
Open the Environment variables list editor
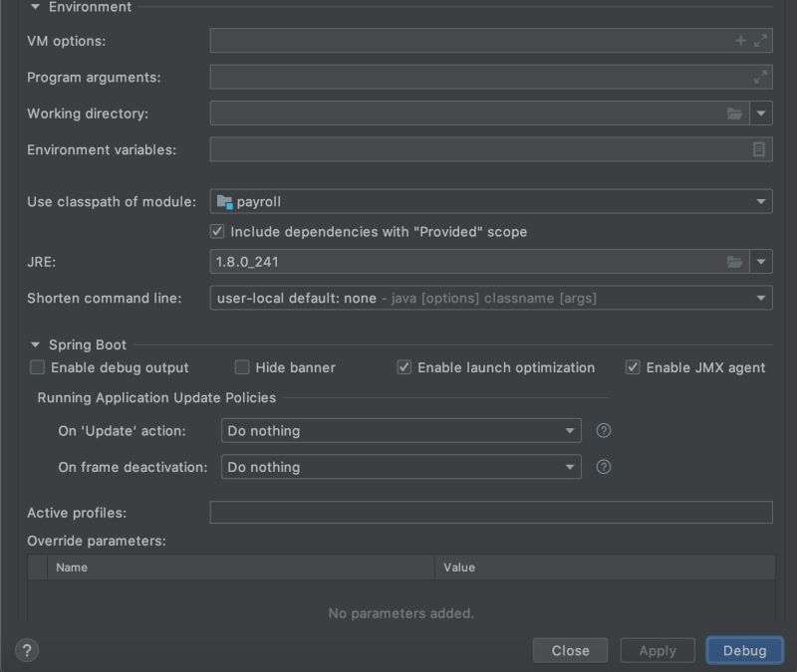pos(759,148)
